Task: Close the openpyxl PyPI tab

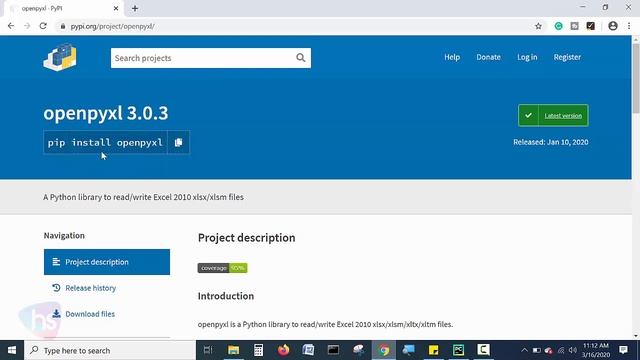Action: coord(116,8)
